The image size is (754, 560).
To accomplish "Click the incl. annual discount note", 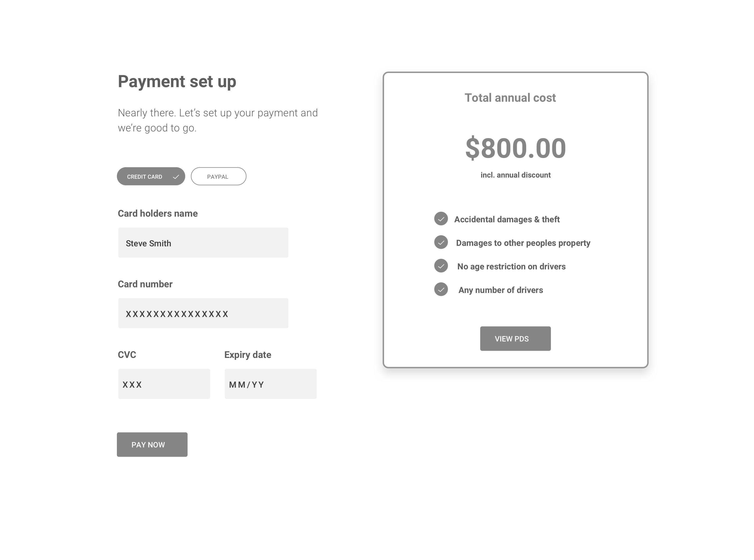I will click(x=516, y=175).
